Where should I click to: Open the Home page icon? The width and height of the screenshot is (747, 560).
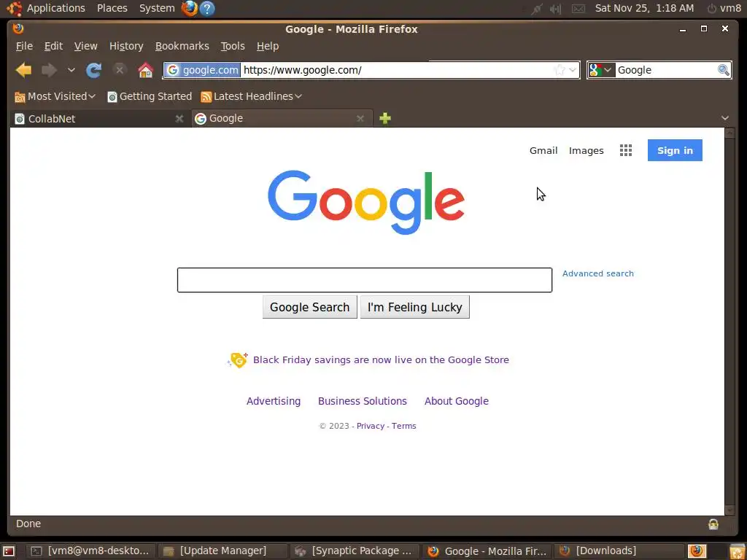point(145,71)
